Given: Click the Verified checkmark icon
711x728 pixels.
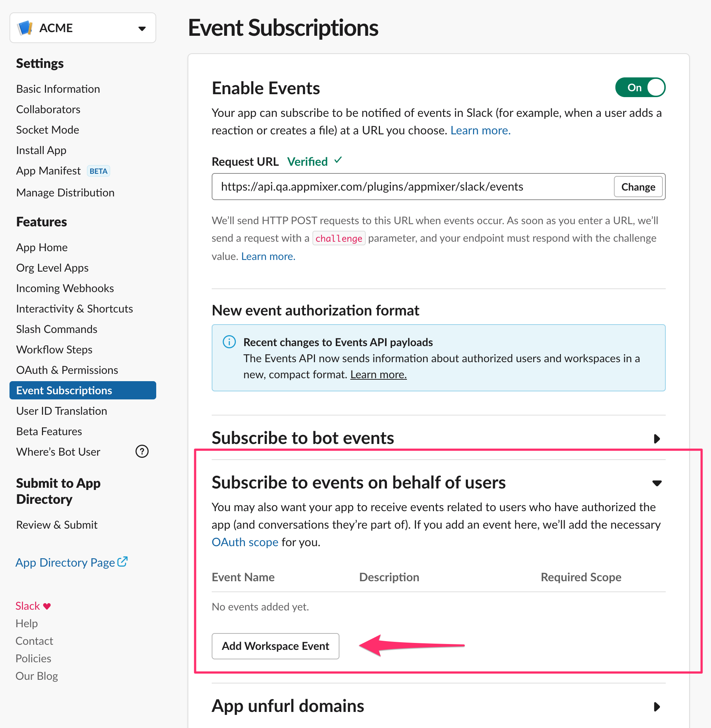Looking at the screenshot, I should click(338, 161).
